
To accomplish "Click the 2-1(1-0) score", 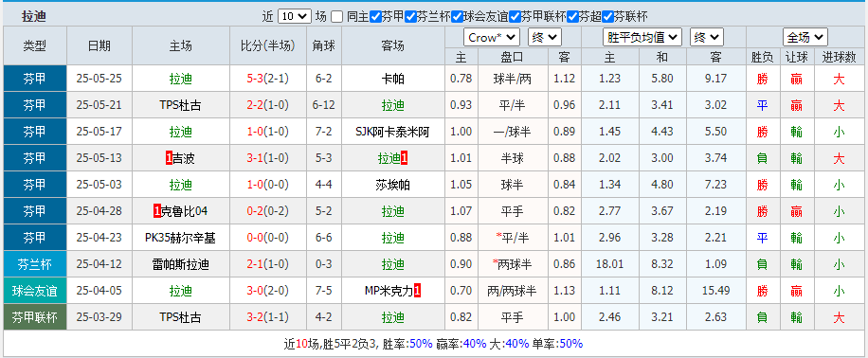I will (x=268, y=264).
